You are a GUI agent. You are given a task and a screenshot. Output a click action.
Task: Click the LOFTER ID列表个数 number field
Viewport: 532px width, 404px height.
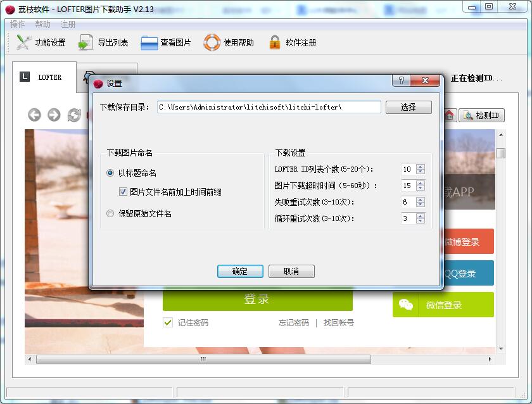pyautogui.click(x=408, y=169)
